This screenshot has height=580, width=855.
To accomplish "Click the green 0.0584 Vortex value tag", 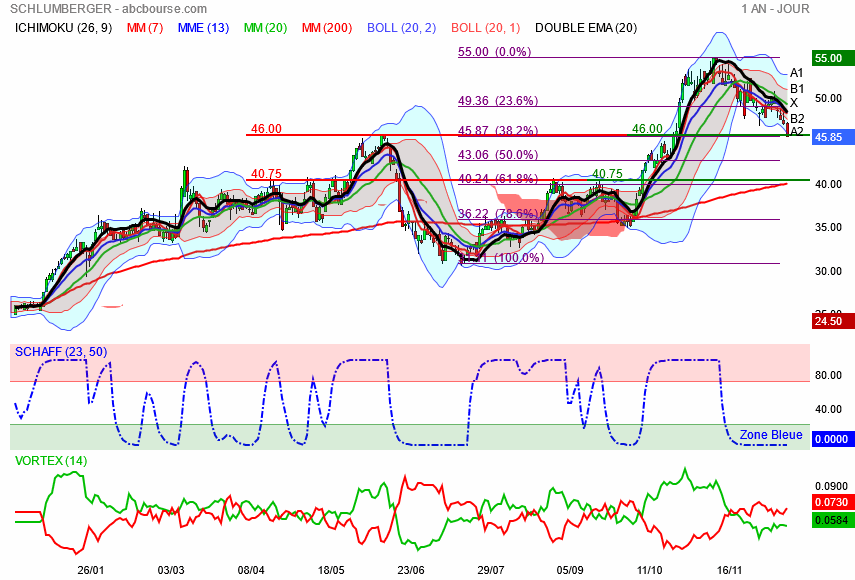I will point(832,520).
